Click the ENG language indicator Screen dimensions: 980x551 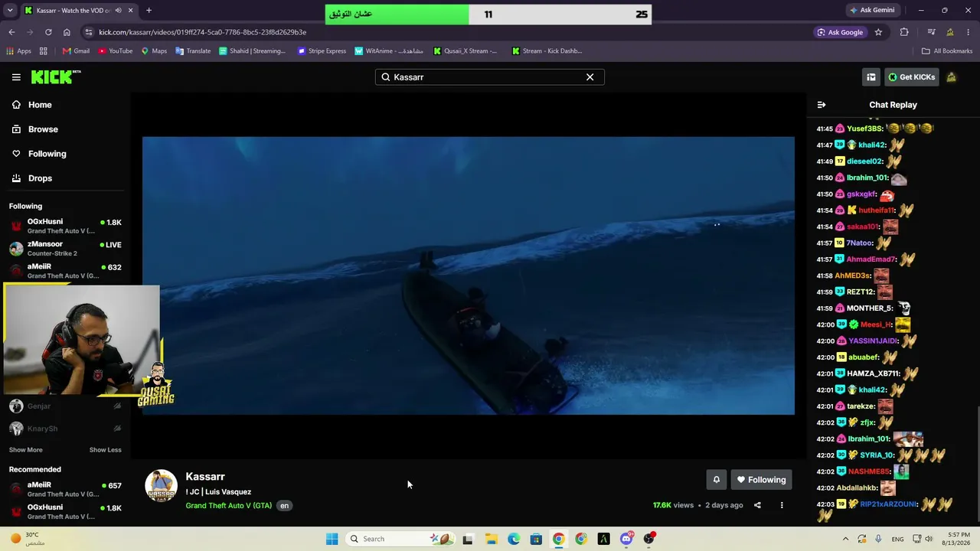(x=898, y=539)
